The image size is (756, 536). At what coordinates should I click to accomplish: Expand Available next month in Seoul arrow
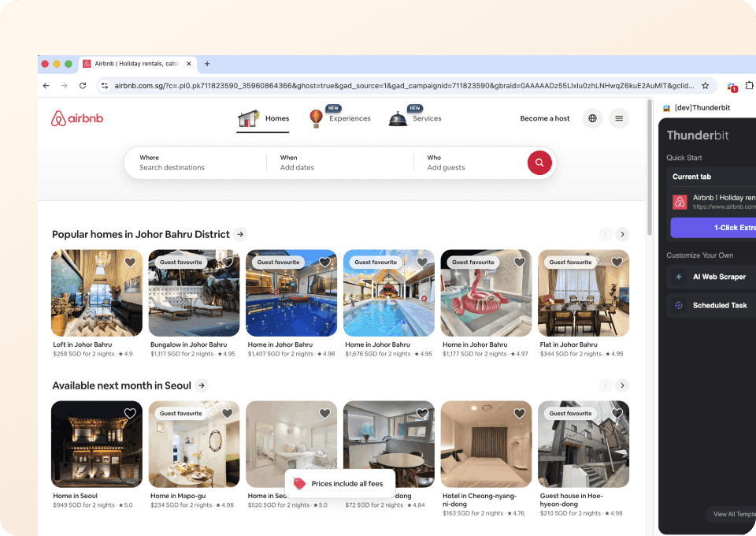pyautogui.click(x=202, y=385)
